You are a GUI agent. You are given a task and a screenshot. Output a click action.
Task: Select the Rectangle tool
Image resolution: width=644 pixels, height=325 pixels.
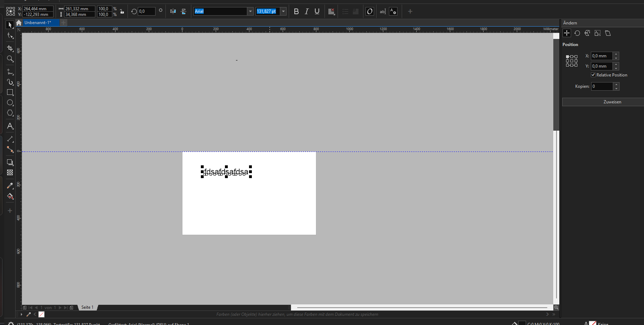click(10, 92)
